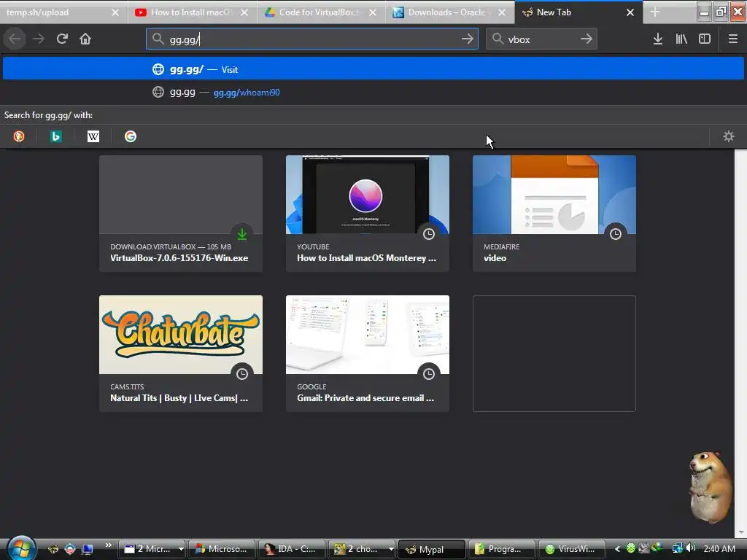This screenshot has height=560, width=747.
Task: Open the VirusWi... taskbar button
Action: (x=571, y=549)
